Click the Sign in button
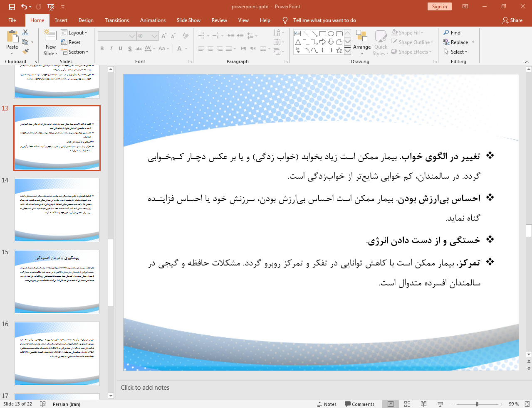Screen dimensions: 532x408 439,7
